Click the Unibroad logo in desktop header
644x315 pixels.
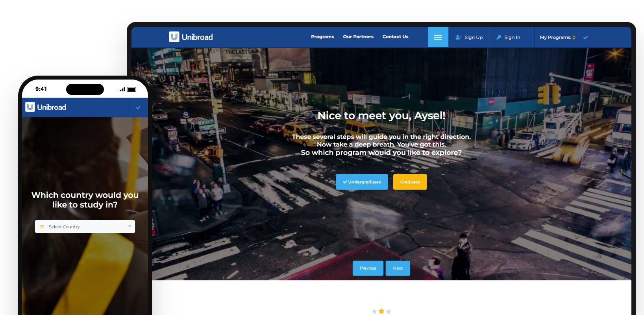(191, 37)
